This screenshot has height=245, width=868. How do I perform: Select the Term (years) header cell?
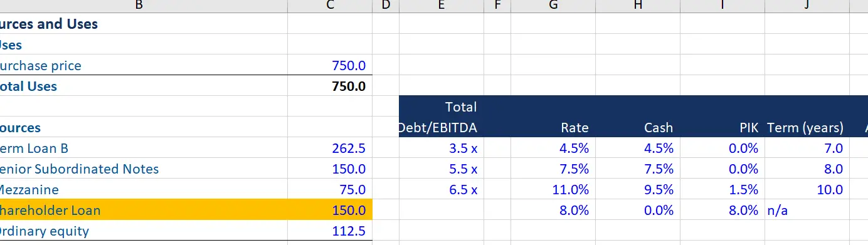point(807,127)
